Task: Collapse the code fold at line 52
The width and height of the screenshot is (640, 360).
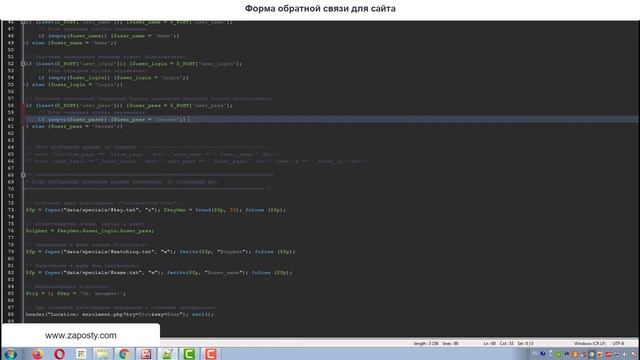Action: pos(23,64)
